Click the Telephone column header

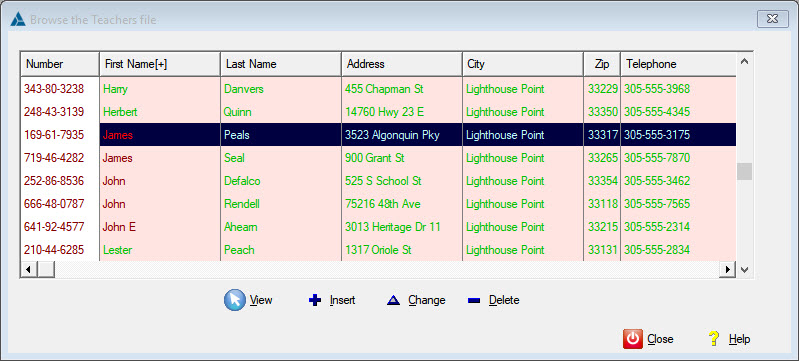(678, 64)
